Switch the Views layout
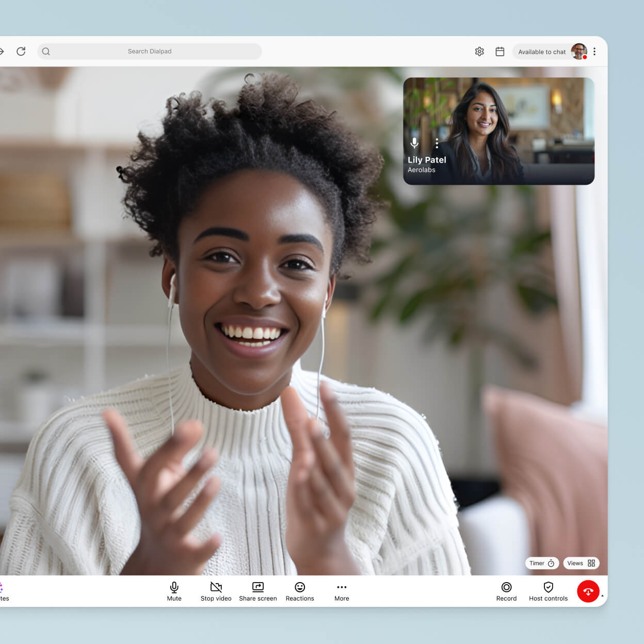 point(581,563)
